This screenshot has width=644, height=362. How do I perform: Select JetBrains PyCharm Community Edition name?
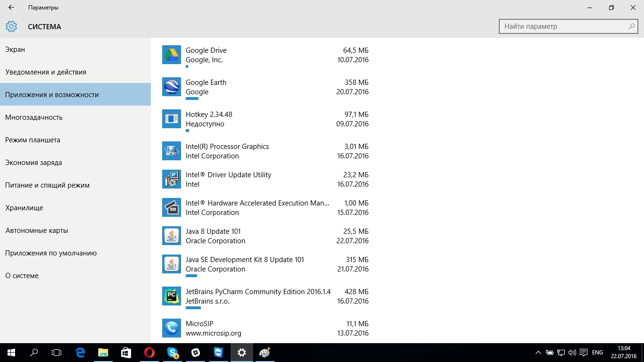coord(258,292)
